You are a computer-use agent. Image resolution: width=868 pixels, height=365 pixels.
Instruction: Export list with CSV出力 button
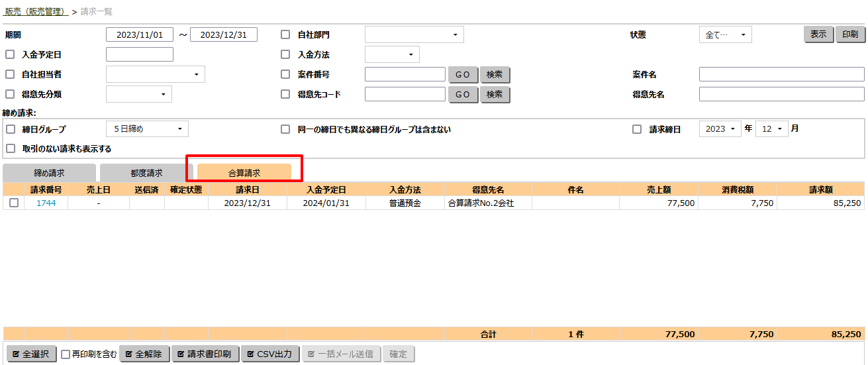coord(270,354)
